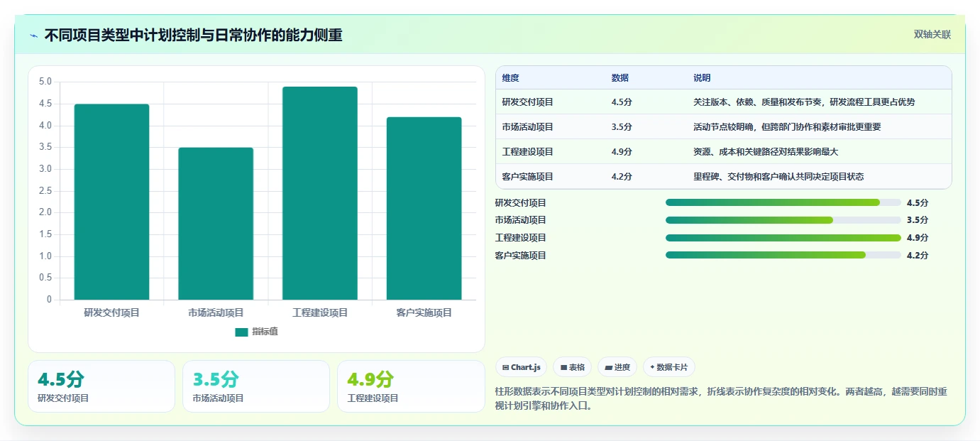980x441 pixels.
Task: Click the 双轴关联 tag
Action: coord(932,34)
